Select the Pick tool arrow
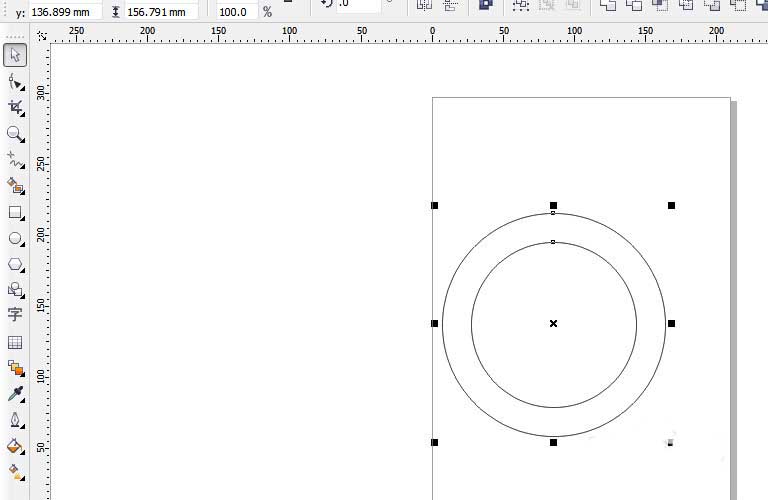 [15, 55]
